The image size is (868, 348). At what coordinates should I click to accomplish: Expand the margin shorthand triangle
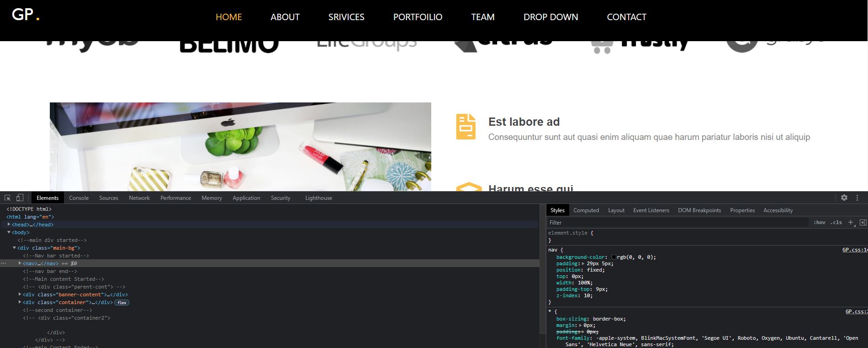pyautogui.click(x=580, y=325)
